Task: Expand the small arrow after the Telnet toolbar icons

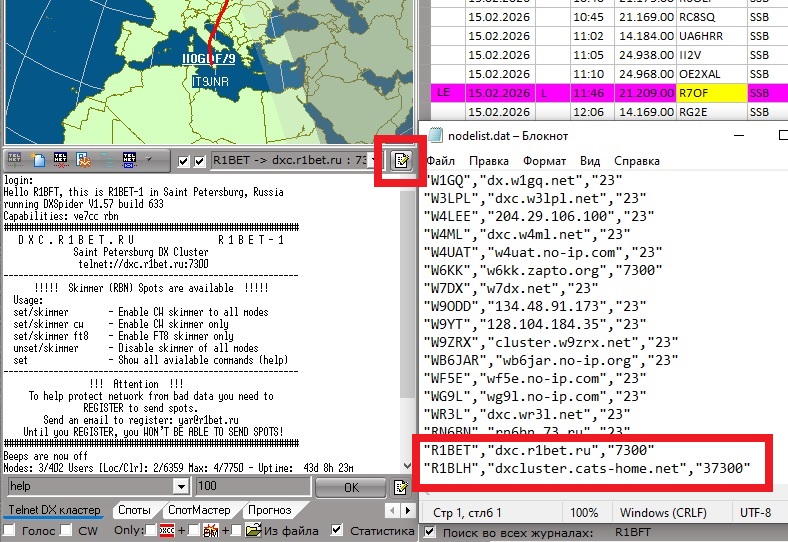Action: (149, 160)
